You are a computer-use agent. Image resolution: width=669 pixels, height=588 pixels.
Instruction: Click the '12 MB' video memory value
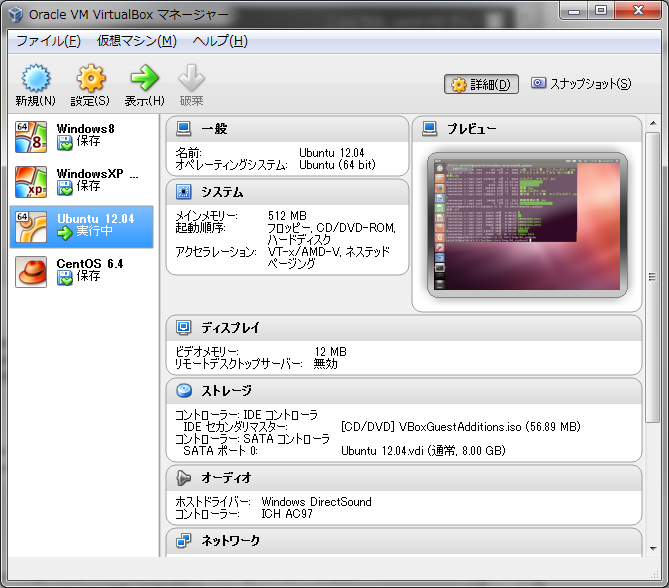pos(331,352)
